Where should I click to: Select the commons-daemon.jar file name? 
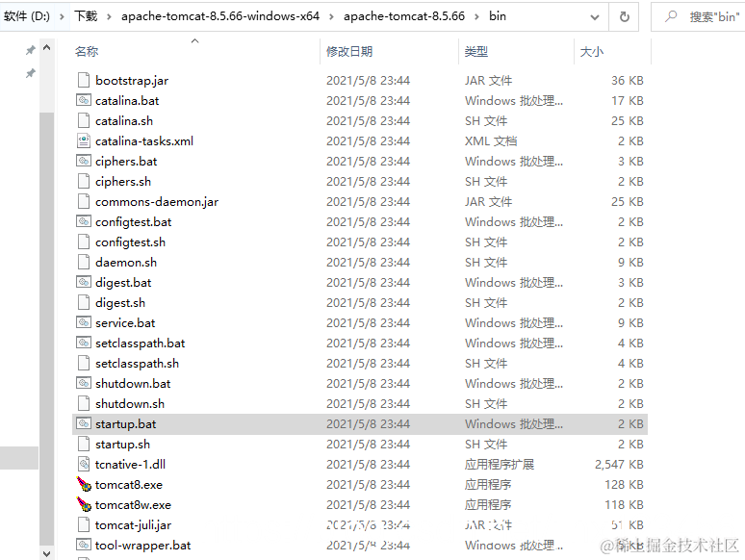tap(157, 201)
